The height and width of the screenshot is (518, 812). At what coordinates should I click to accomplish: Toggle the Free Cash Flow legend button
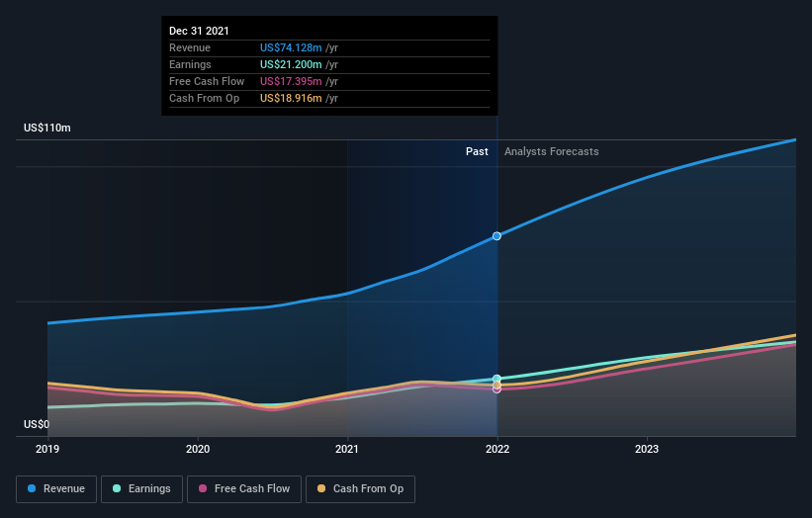click(x=244, y=489)
